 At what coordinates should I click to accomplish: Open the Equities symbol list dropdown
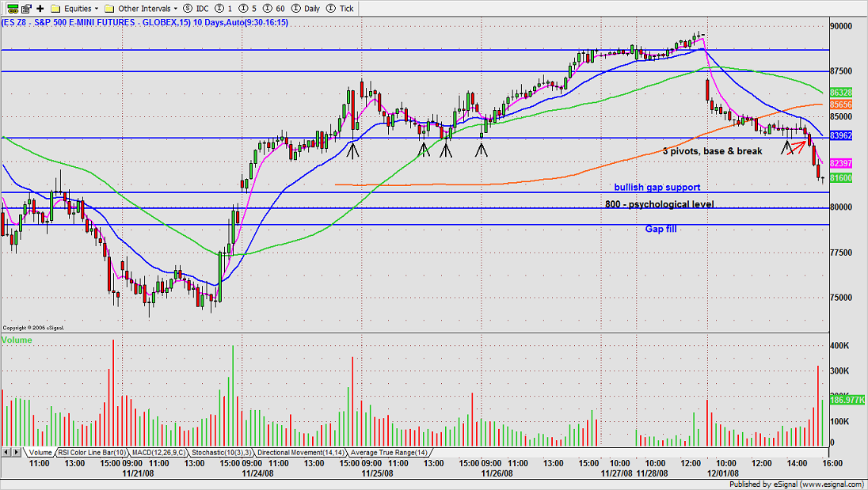74,8
